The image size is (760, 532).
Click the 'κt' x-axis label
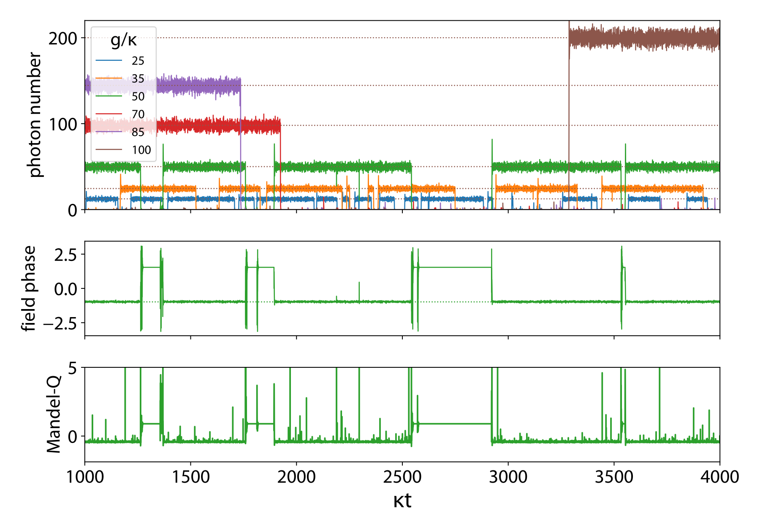(x=402, y=501)
